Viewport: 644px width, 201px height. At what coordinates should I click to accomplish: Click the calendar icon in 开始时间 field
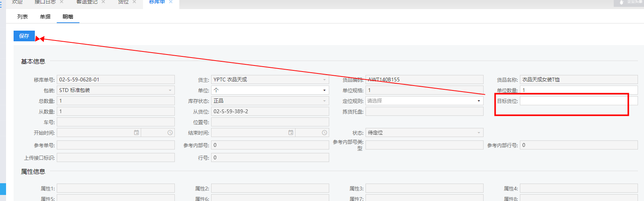point(136,132)
